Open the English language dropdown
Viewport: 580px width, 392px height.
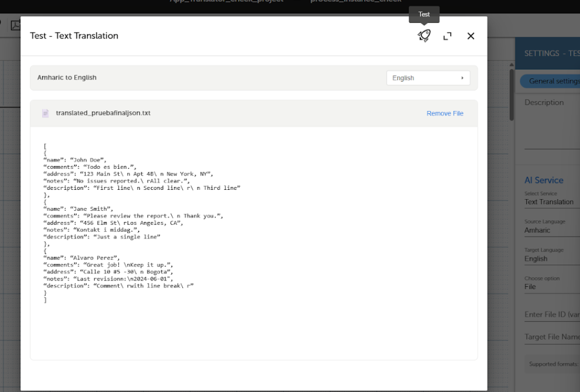pyautogui.click(x=428, y=78)
